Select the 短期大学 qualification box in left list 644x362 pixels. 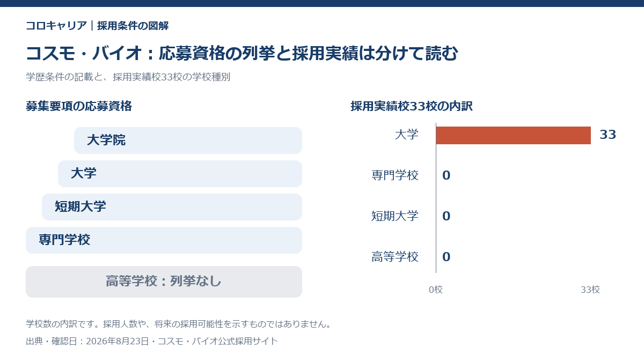(172, 207)
